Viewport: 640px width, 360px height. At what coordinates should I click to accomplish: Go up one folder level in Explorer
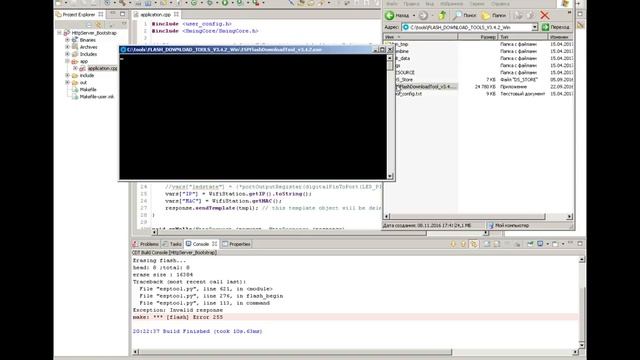(x=442, y=16)
